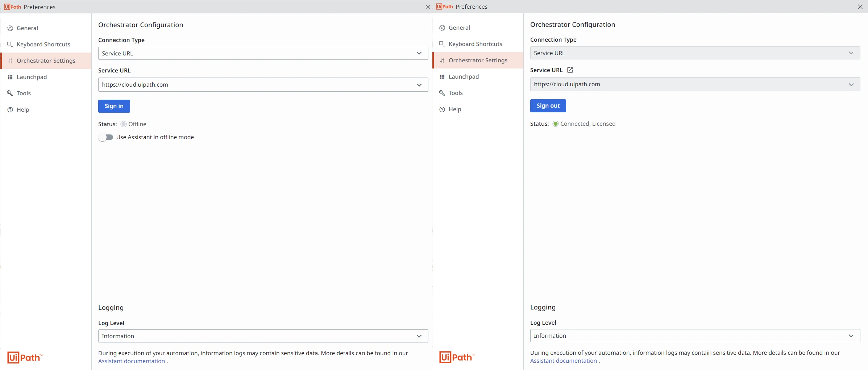Image resolution: width=868 pixels, height=370 pixels.
Task: Click the Keyboard Shortcuts icon in the connected window
Action: (x=442, y=44)
